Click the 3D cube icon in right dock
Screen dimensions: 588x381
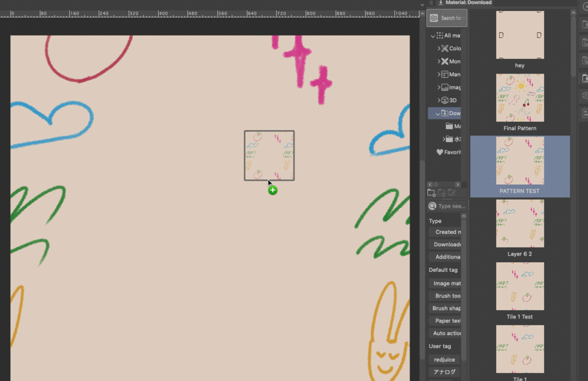[x=584, y=96]
